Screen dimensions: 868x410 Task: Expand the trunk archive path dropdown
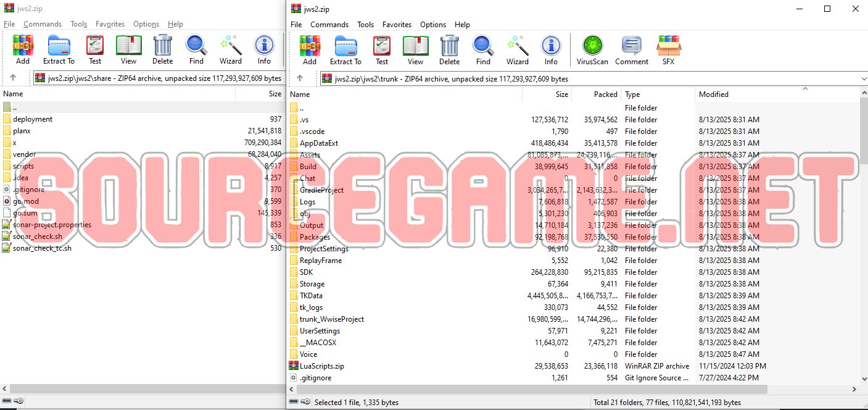[862, 78]
